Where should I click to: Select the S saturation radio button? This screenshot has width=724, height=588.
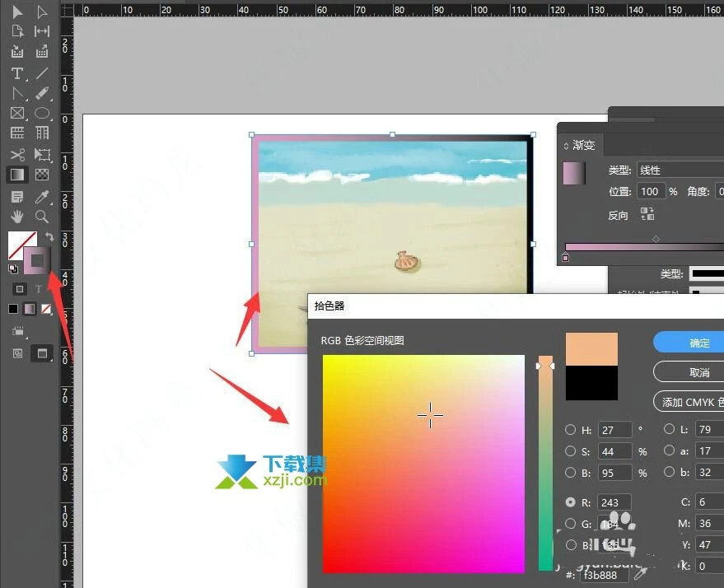(x=570, y=451)
